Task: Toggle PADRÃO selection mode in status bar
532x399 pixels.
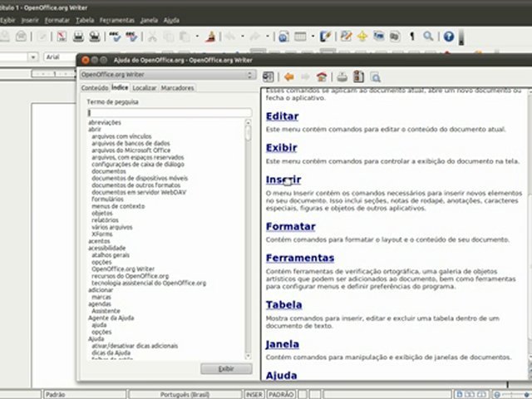Action: (281, 395)
